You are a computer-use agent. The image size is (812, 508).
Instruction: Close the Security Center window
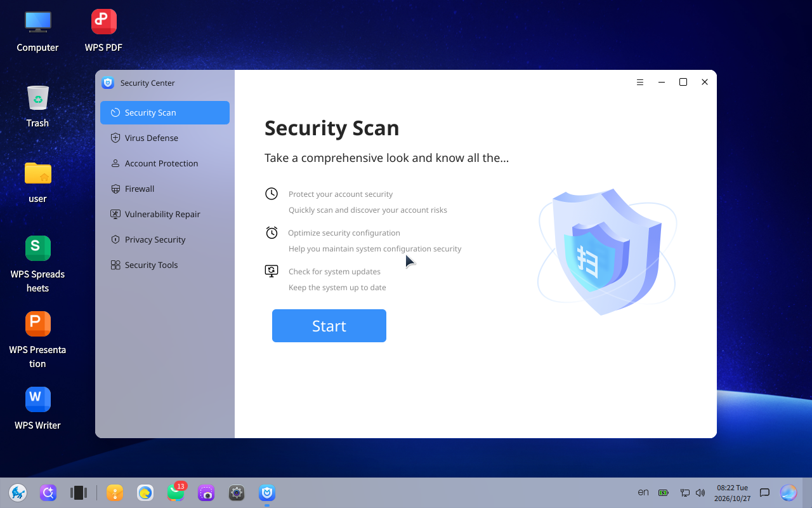coord(705,82)
